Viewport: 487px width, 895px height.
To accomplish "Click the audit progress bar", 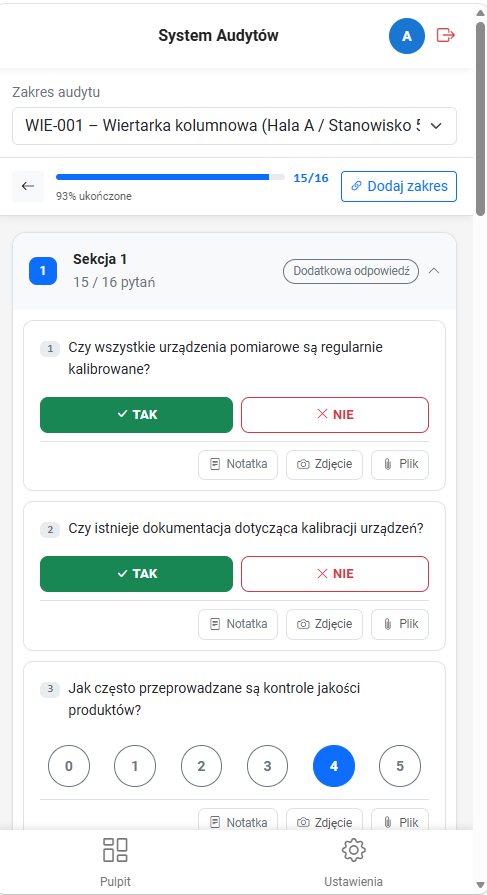I will pos(170,178).
